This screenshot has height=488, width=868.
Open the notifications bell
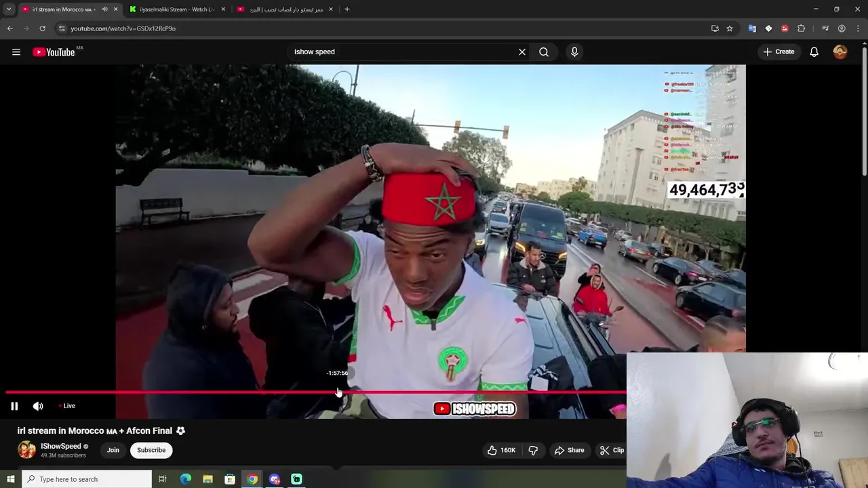(x=814, y=52)
